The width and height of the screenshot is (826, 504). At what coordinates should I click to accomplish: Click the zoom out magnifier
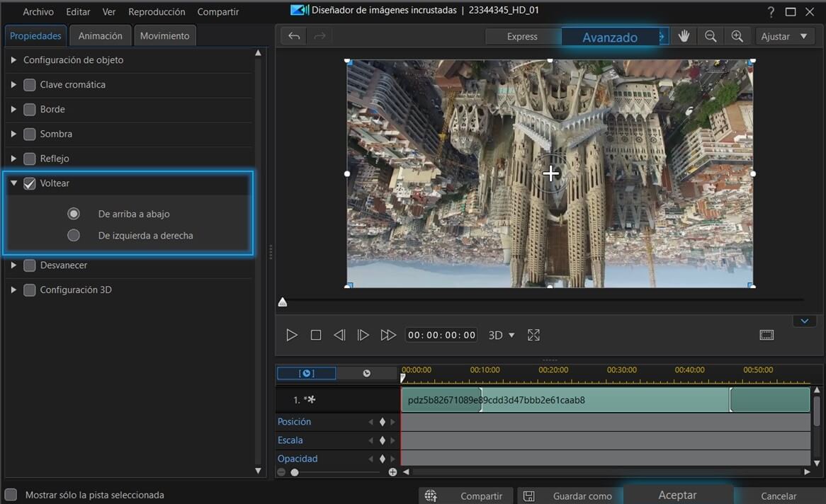710,36
